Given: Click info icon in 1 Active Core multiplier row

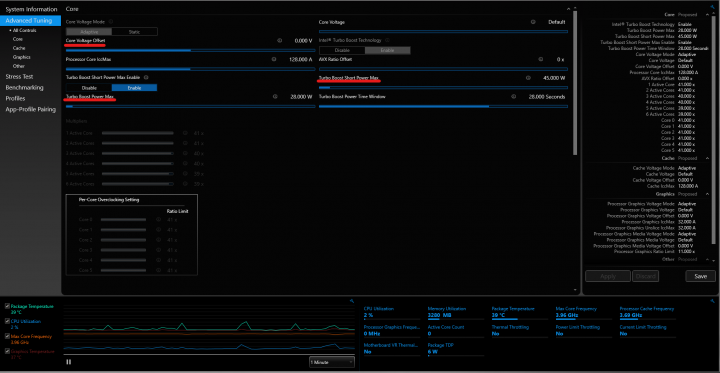Looking at the screenshot, I should pos(185,133).
